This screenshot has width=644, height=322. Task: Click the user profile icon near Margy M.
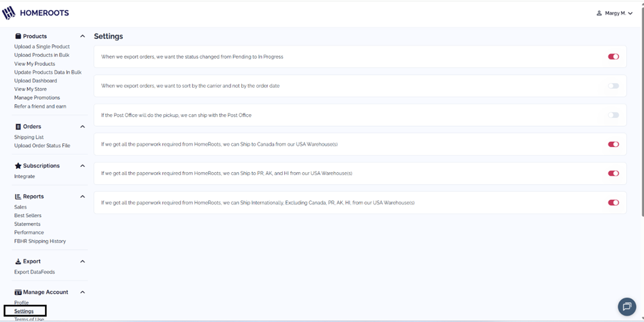click(599, 13)
